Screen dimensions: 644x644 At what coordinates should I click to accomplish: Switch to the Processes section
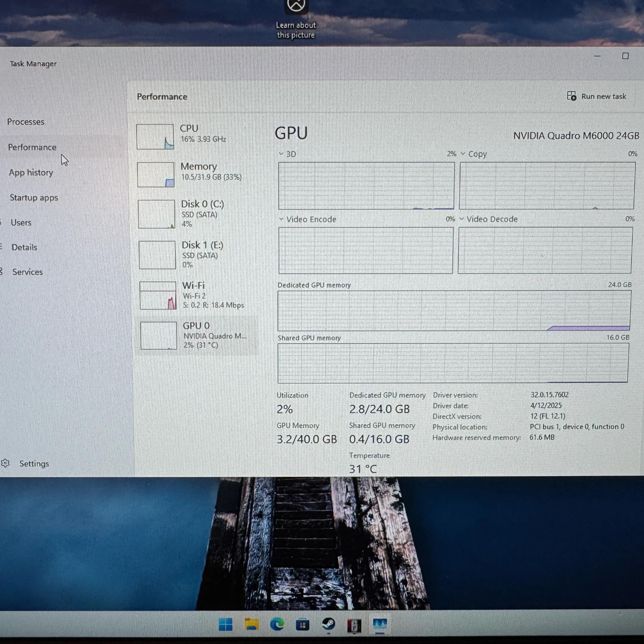pyautogui.click(x=26, y=122)
